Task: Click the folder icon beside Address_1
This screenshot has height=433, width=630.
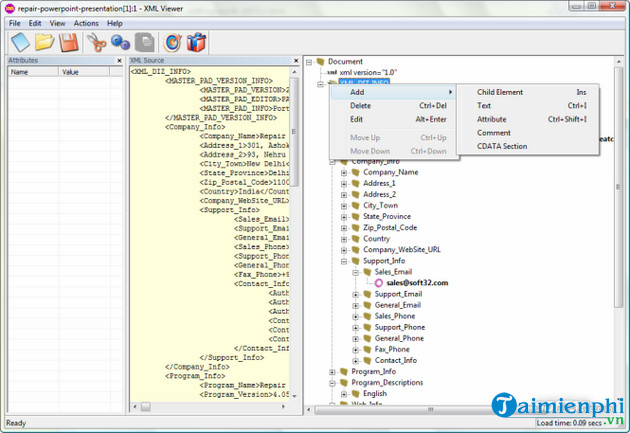Action: click(356, 184)
